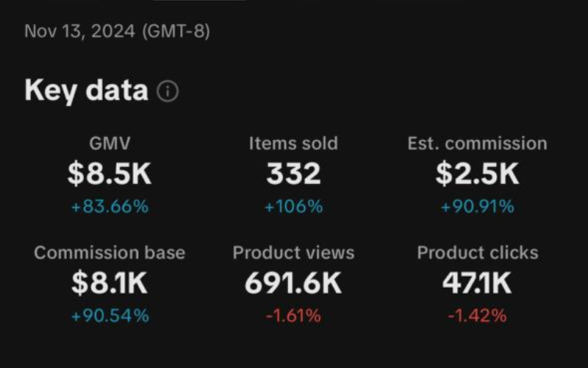
Task: Open the Product views metric label
Action: click(293, 253)
